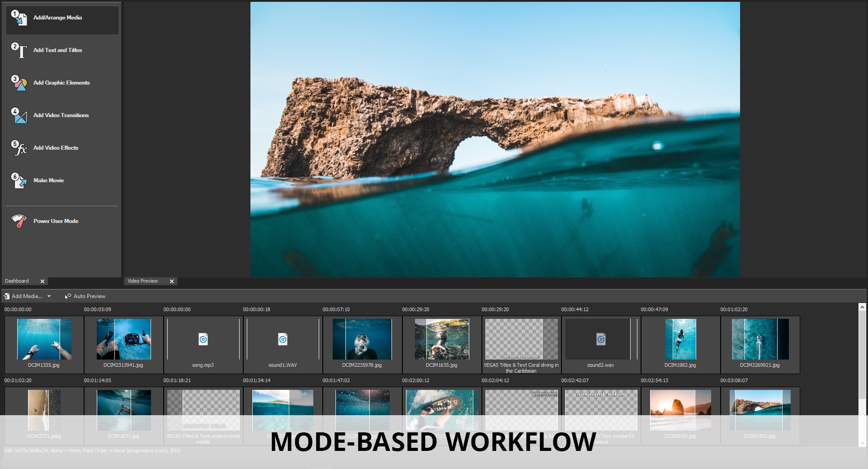Open Add Graphic Elements mode

[61, 83]
